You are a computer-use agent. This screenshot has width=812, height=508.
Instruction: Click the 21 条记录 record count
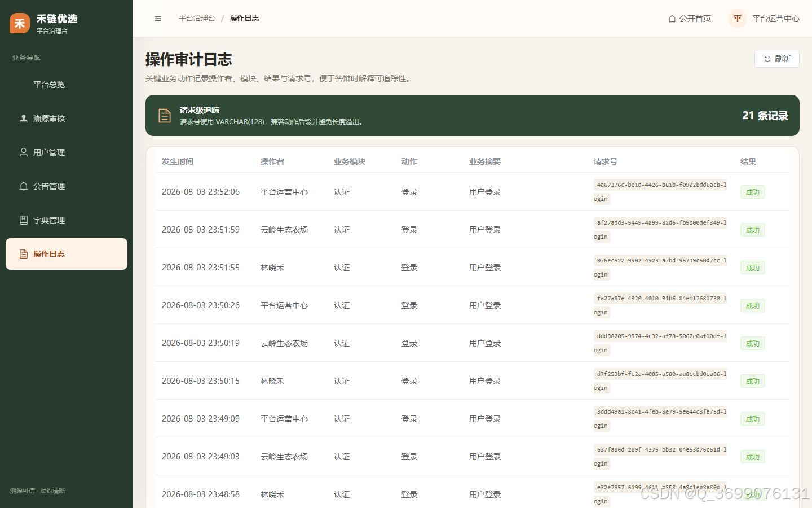tap(765, 116)
